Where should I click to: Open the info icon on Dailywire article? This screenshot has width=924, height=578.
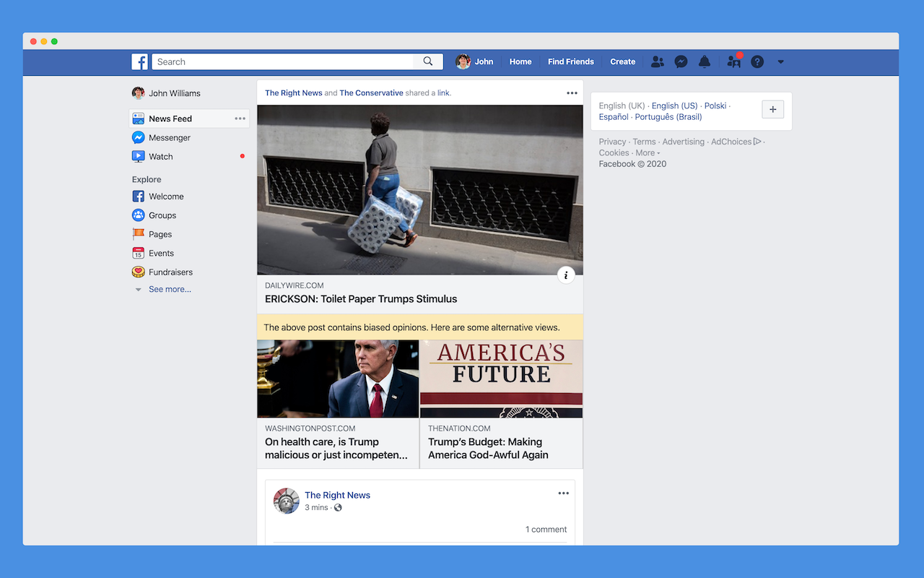pos(567,275)
